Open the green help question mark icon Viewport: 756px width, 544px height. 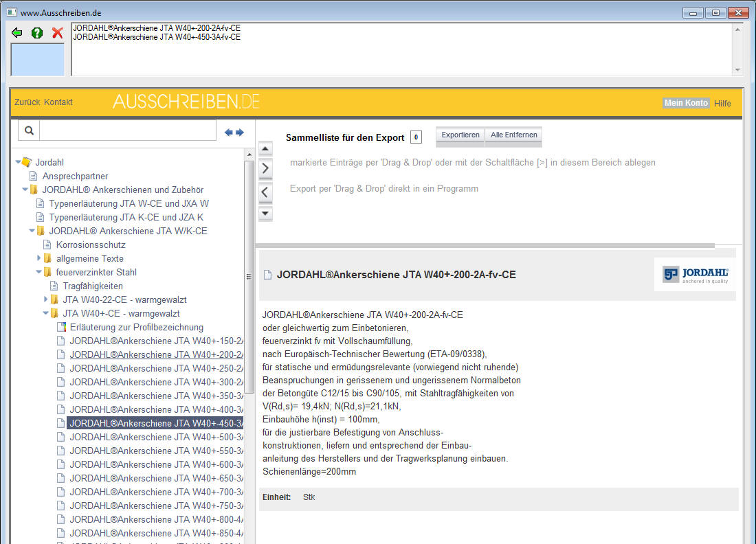(37, 33)
